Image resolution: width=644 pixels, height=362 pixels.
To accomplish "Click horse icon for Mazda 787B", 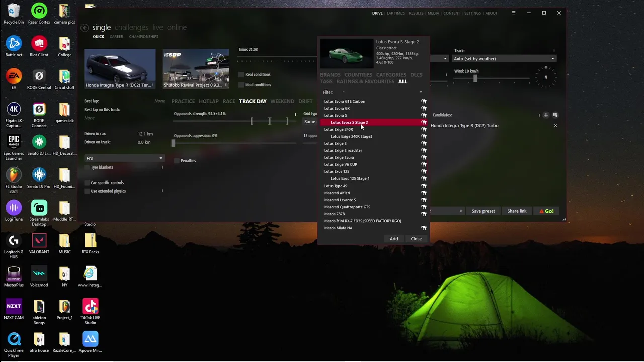I will coord(424,214).
